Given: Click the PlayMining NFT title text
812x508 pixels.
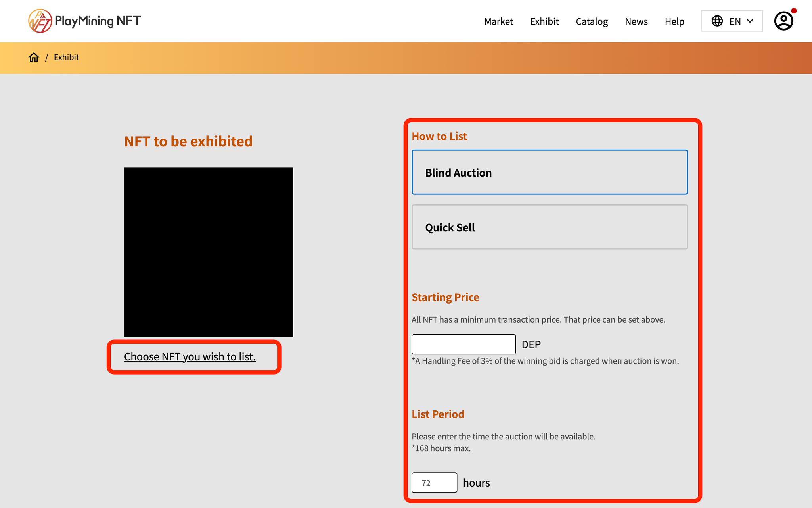Looking at the screenshot, I should point(98,21).
